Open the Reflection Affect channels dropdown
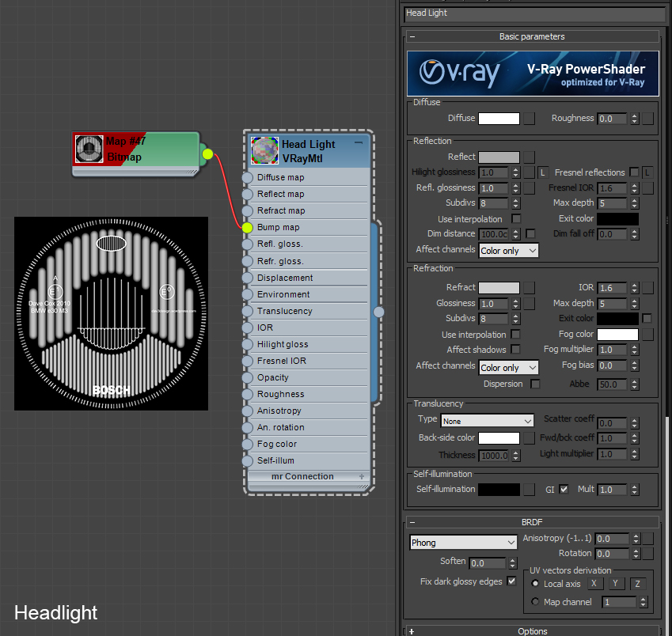 508,251
